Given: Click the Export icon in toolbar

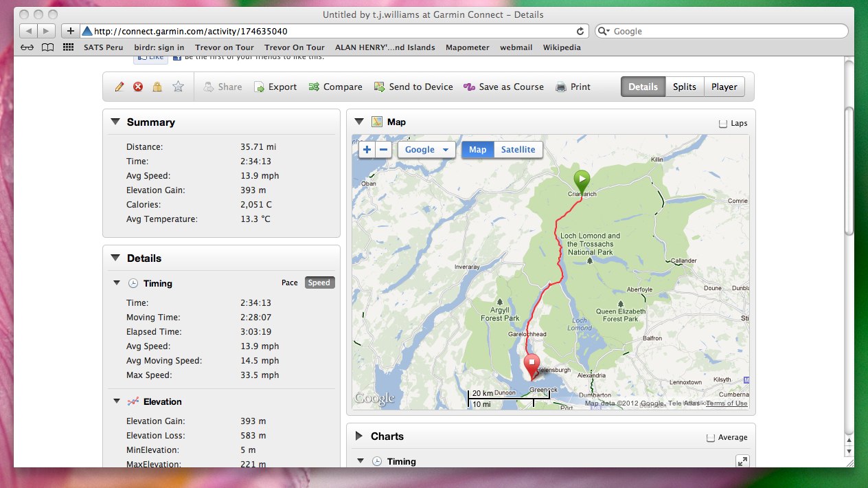Looking at the screenshot, I should coord(259,87).
